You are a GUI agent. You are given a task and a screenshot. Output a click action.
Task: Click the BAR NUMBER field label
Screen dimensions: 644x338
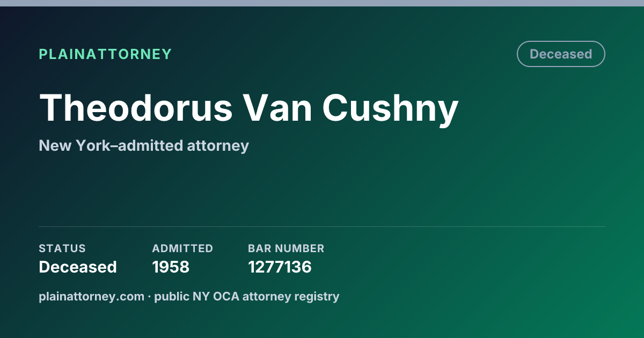click(286, 248)
